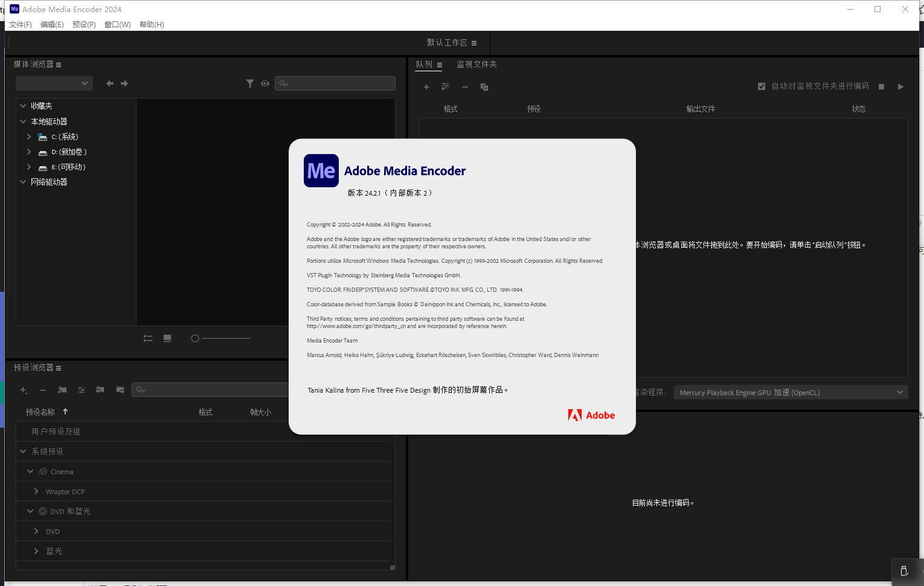924x586 pixels.
Task: Click the stop queue icon
Action: (x=881, y=86)
